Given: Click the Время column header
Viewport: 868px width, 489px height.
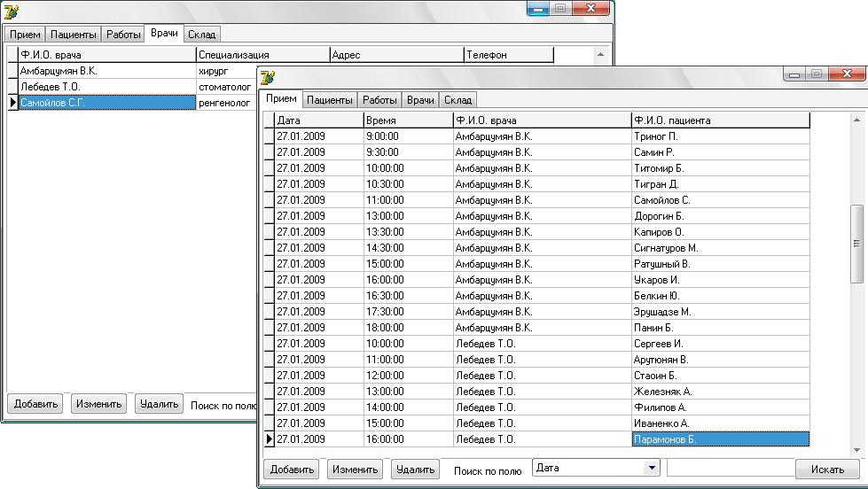Looking at the screenshot, I should pos(407,120).
